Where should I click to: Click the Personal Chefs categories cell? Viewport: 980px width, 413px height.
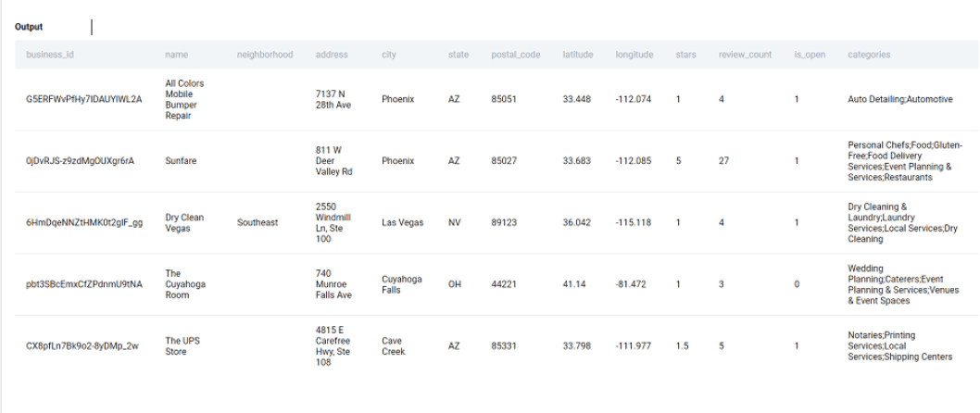(905, 161)
